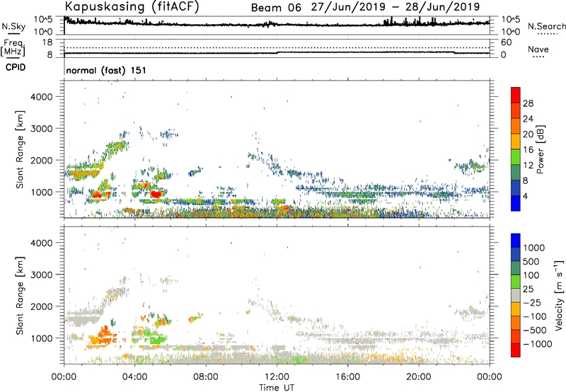This screenshot has width=566, height=392.
Task: Click the 'Power [dB]' color bar label
Action: [x=540, y=149]
